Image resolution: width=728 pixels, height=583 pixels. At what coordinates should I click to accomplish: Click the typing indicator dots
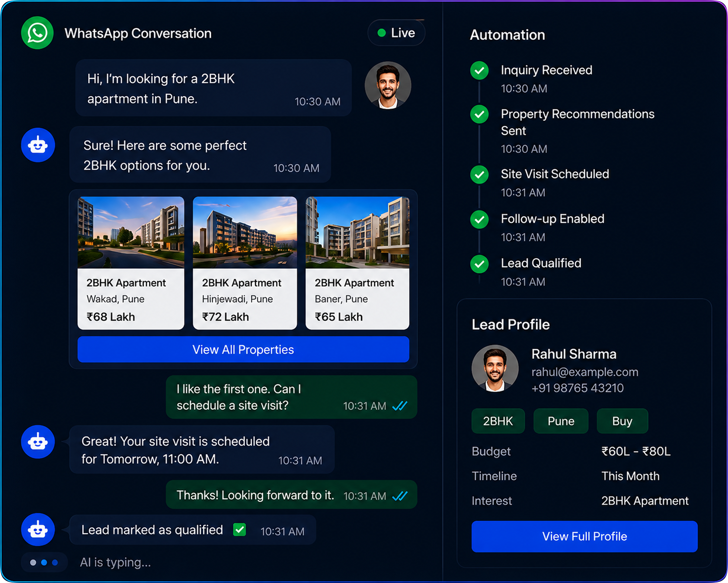pos(44,562)
